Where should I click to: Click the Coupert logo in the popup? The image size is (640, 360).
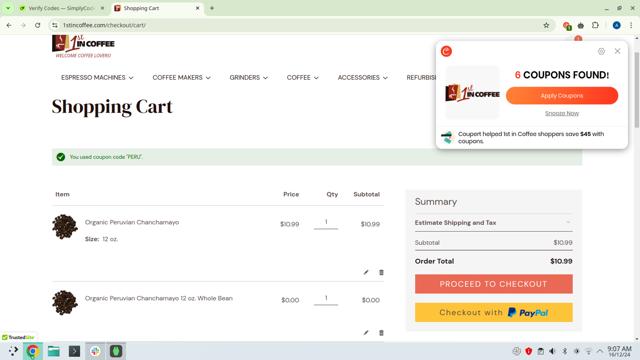(x=446, y=51)
